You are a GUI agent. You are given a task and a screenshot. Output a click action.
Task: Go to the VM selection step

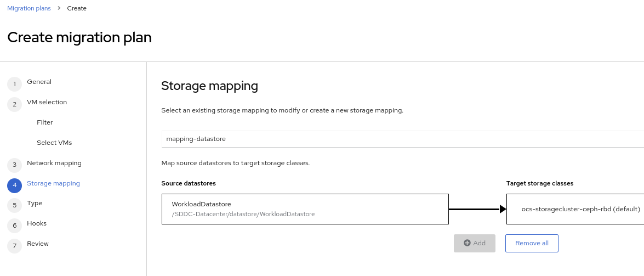pyautogui.click(x=47, y=102)
